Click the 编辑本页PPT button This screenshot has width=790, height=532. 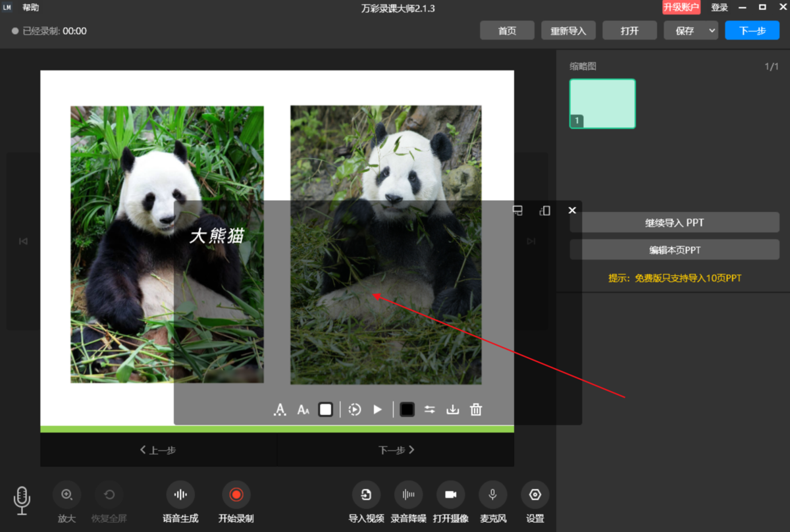tap(674, 250)
